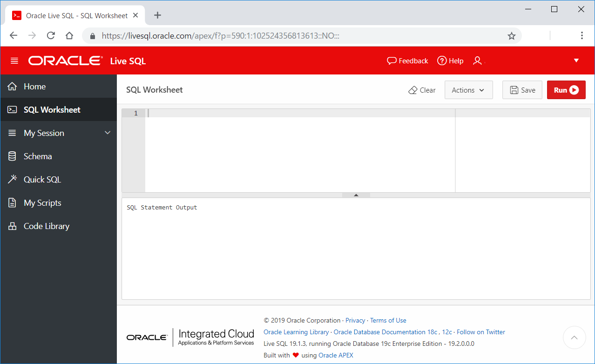Open a new browser tab

[x=157, y=15]
